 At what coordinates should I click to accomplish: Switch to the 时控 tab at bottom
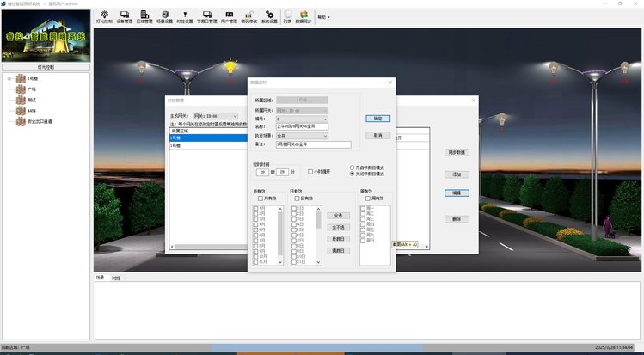(116, 278)
